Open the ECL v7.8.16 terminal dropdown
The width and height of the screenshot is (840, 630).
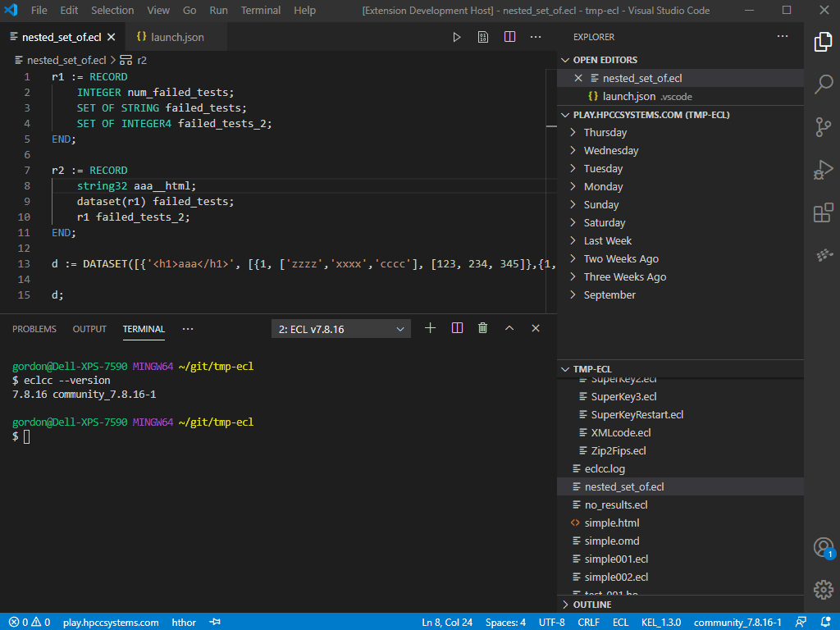[340, 329]
